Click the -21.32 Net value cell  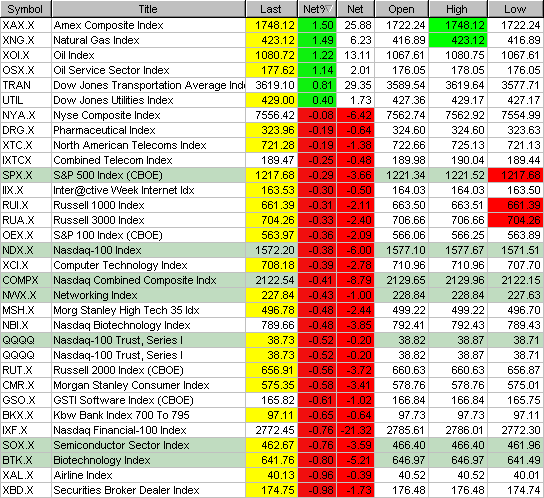pos(356,430)
